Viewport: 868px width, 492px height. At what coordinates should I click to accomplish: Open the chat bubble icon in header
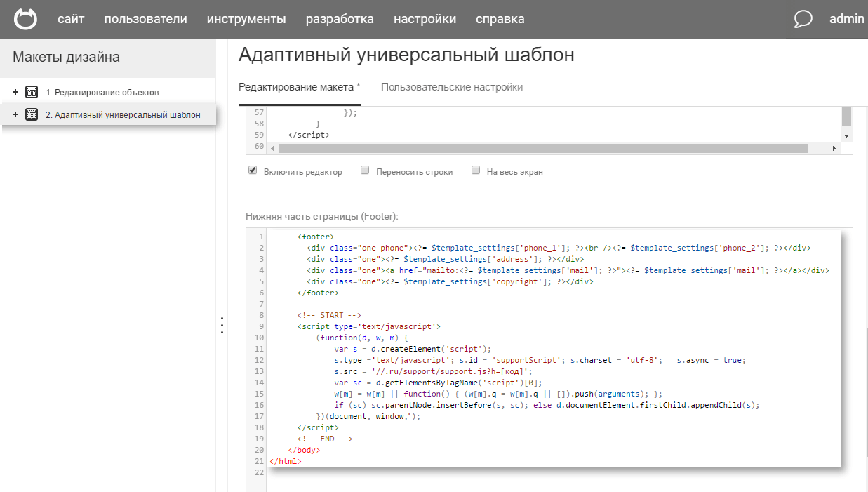[803, 19]
